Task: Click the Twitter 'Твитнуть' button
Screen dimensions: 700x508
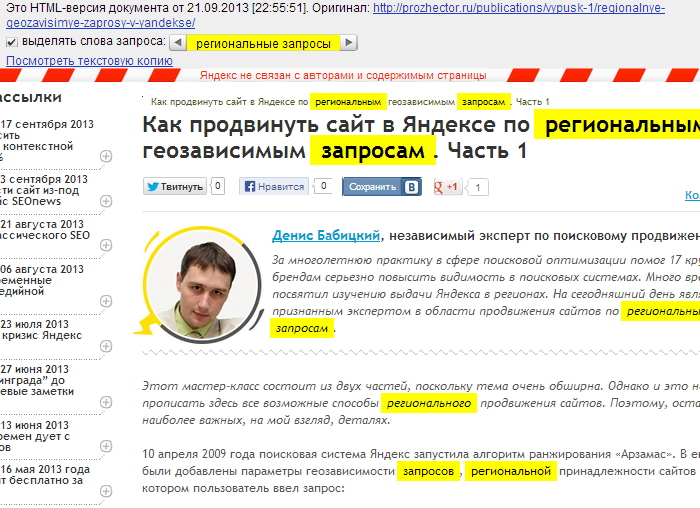Action: [175, 187]
